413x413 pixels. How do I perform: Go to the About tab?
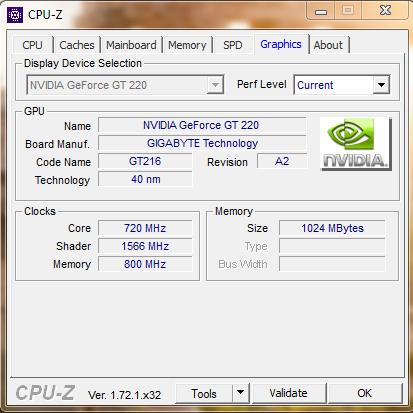328,45
